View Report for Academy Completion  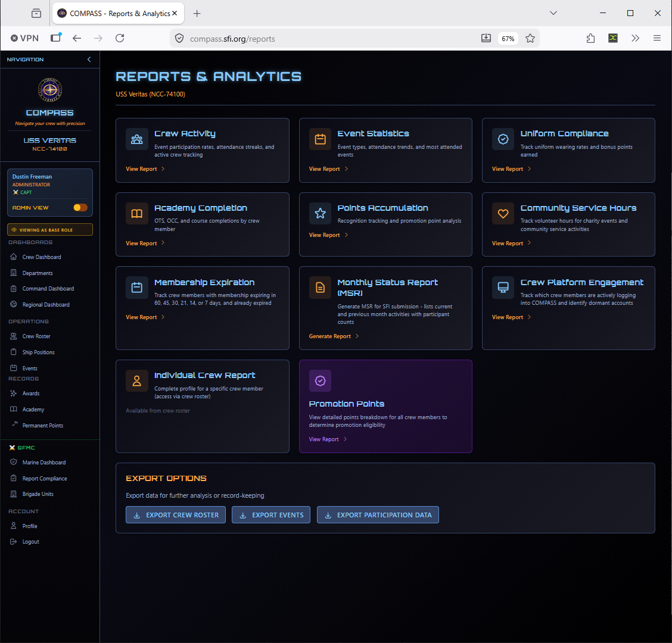[145, 244]
